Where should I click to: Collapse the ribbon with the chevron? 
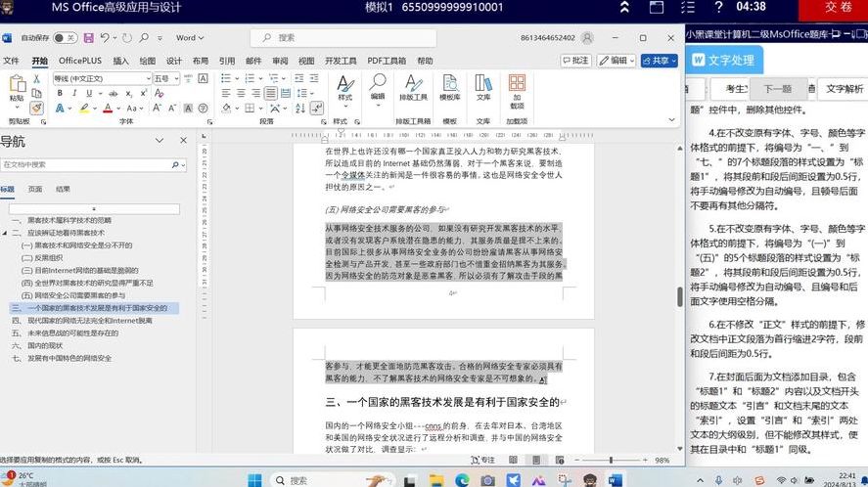tap(671, 119)
